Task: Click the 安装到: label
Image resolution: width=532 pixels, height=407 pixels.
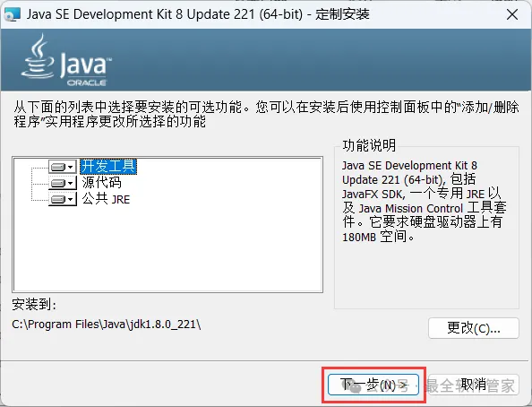Action: tap(34, 304)
